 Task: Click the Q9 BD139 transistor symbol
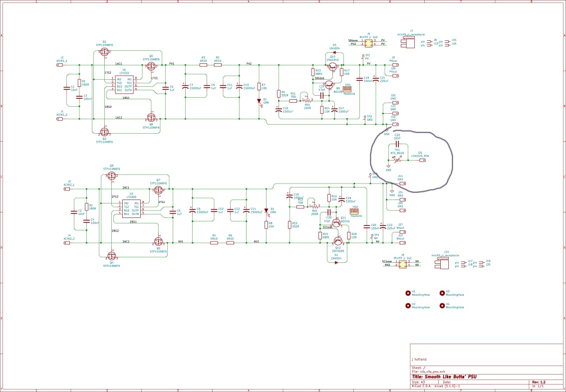pyautogui.click(x=329, y=85)
